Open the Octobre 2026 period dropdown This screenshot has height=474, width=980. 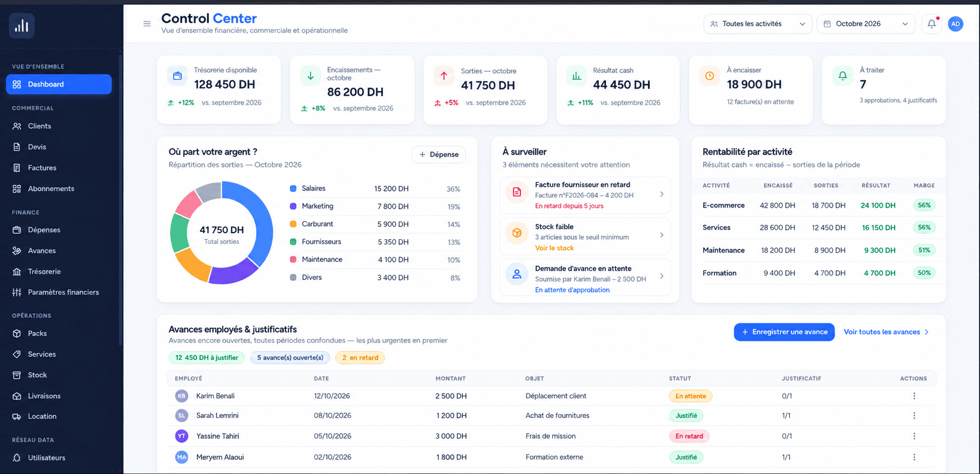[866, 24]
